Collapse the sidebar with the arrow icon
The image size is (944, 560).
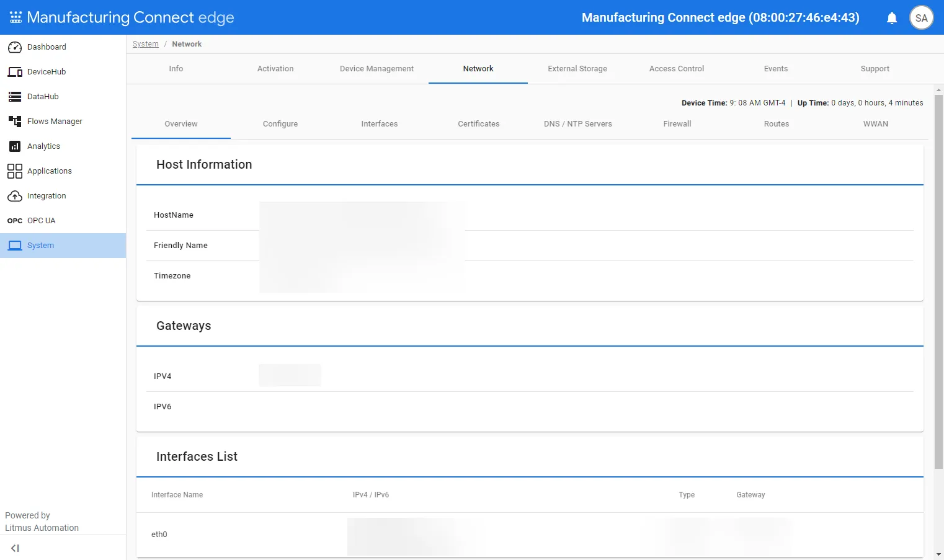click(15, 548)
